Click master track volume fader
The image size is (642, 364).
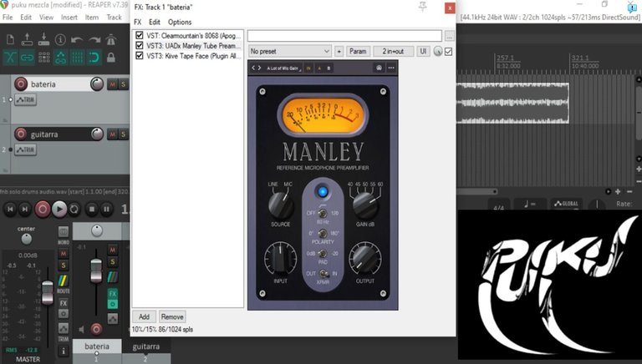(x=48, y=292)
